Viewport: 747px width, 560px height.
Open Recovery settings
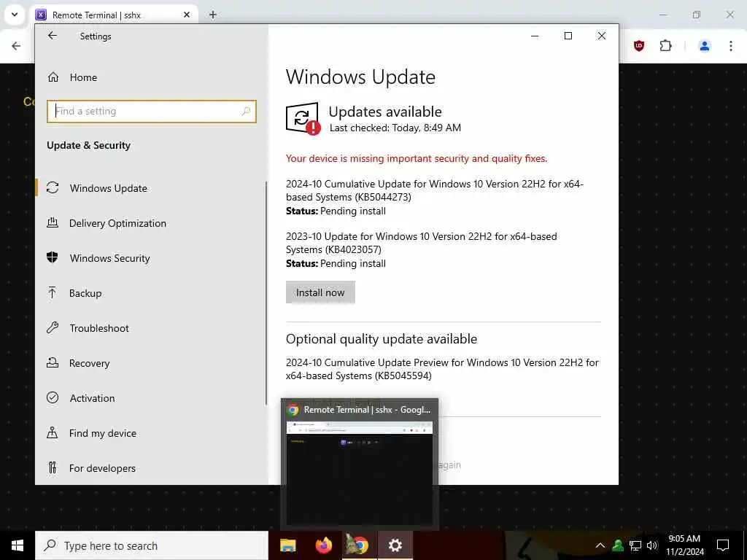(x=89, y=363)
